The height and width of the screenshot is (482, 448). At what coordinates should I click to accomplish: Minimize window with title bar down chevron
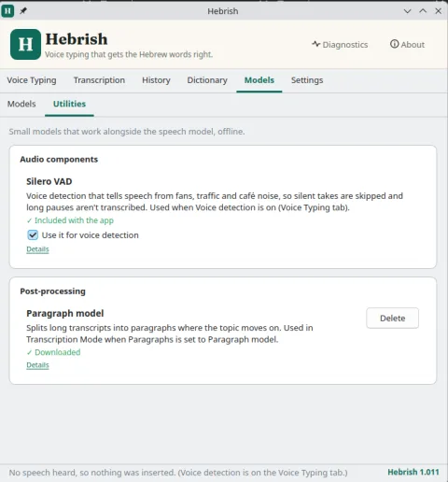(x=407, y=11)
